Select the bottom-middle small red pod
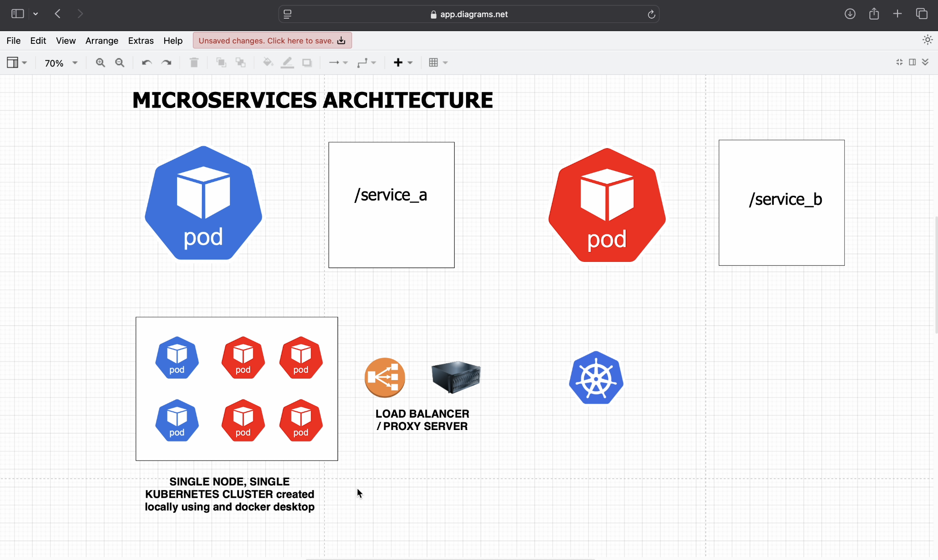The width and height of the screenshot is (938, 560). [x=243, y=420]
